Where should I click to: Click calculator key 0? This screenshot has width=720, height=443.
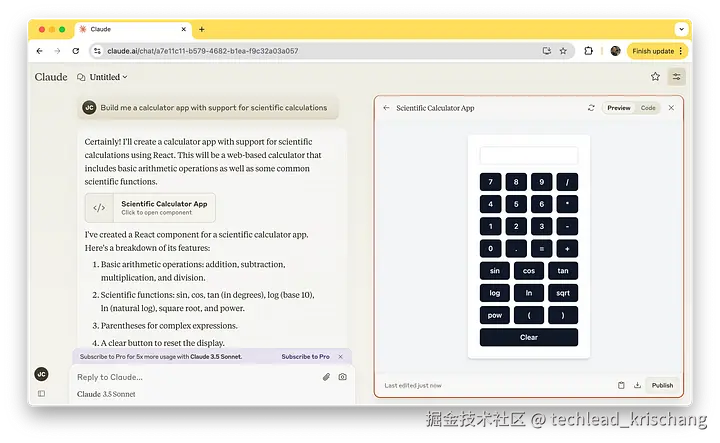click(x=490, y=249)
